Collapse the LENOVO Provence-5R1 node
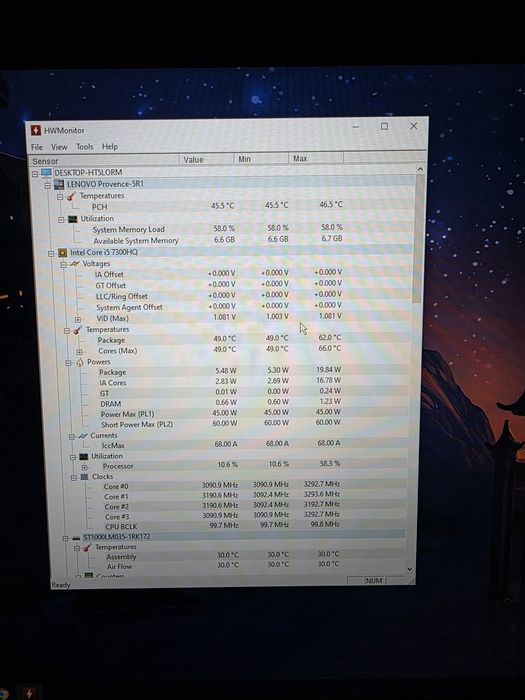The width and height of the screenshot is (525, 700). pos(47,186)
